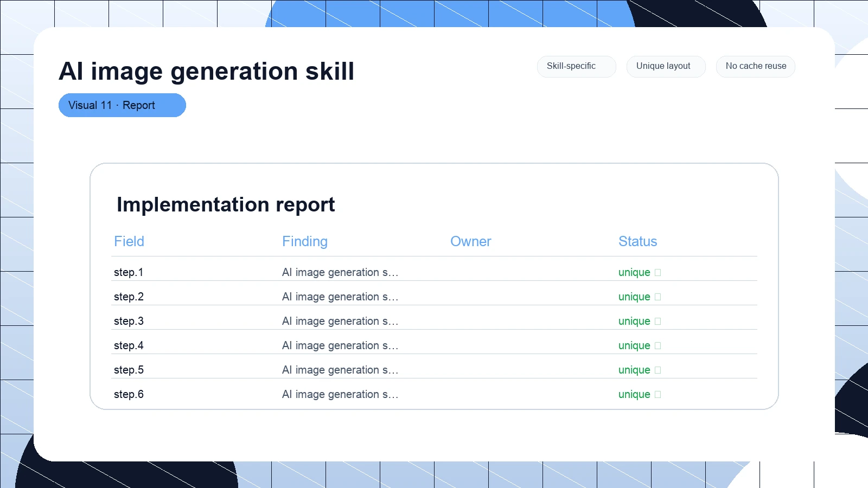
Task: Click the unique status in step.3 row
Action: 634,321
